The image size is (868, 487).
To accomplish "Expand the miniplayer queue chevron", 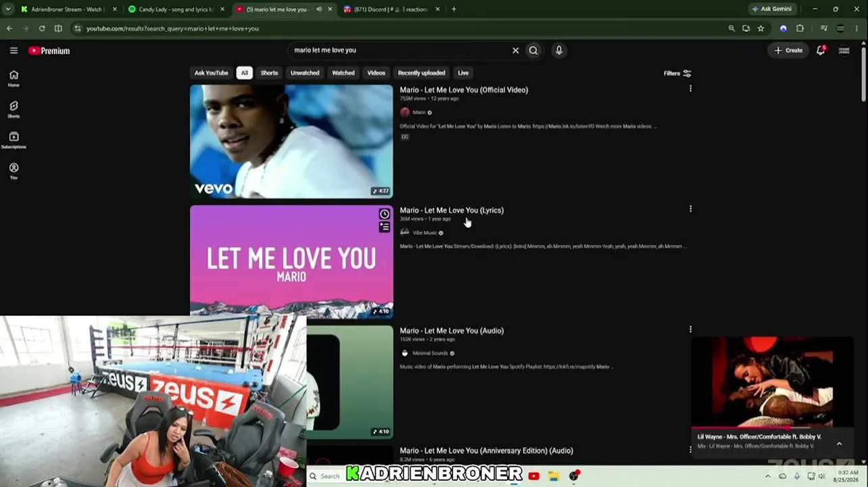I will click(839, 444).
